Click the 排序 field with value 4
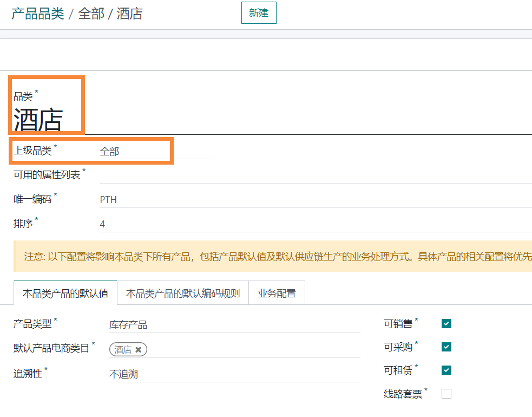Screen dimensions: 532x417 point(314,224)
